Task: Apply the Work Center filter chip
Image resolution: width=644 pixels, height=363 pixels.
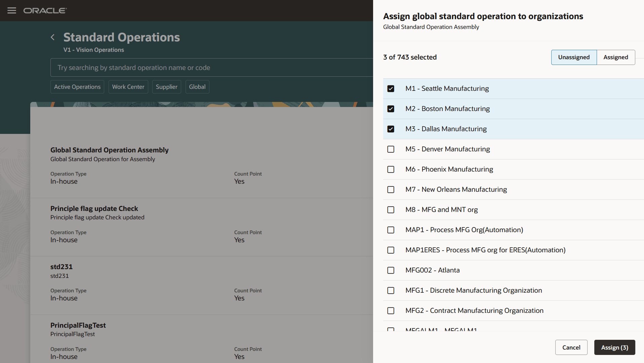Action: (128, 87)
